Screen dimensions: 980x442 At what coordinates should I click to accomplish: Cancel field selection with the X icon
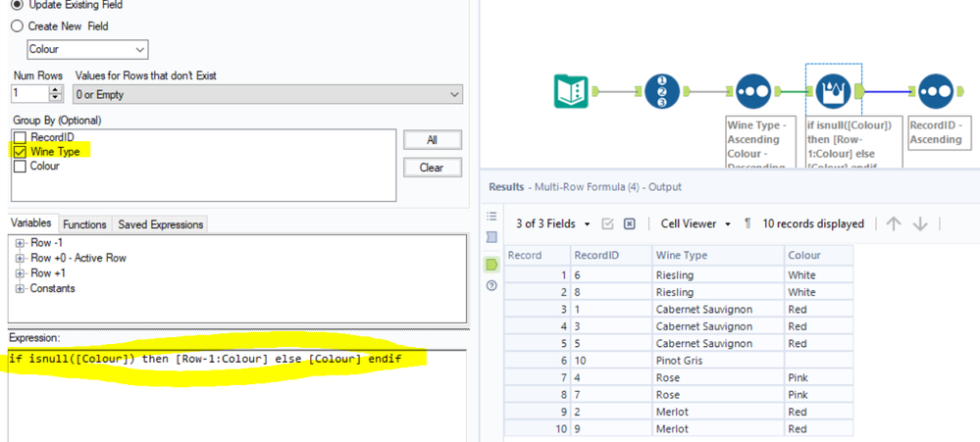click(630, 223)
